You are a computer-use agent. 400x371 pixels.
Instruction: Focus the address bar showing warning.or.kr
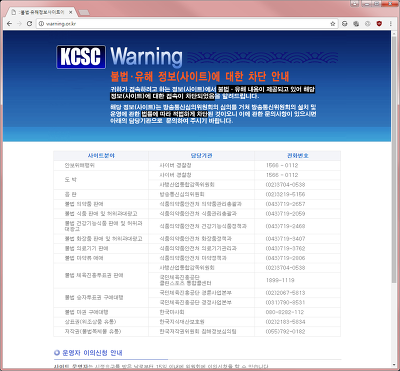click(x=187, y=24)
